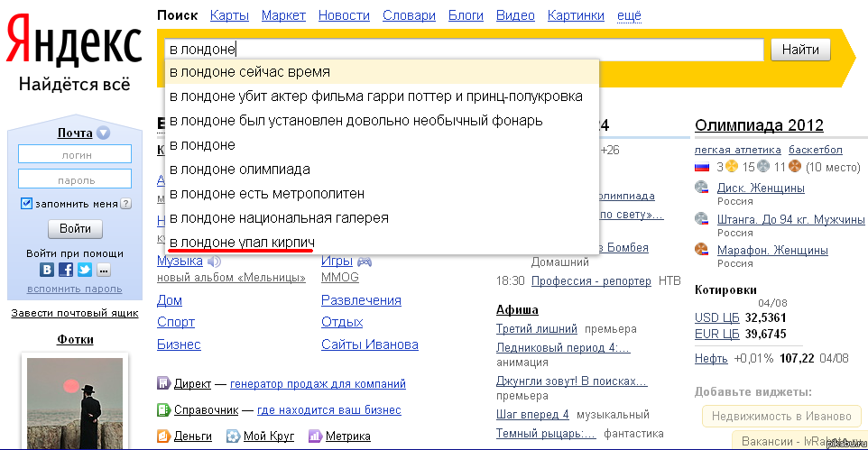Viewport: 868px width, 450px height.
Task: Show more login providers (ellipsis icon)
Action: click(x=104, y=270)
